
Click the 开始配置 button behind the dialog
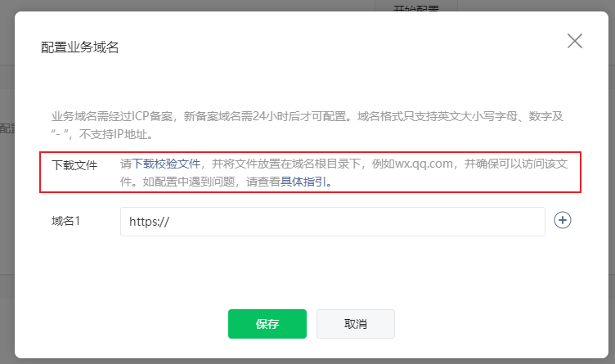415,8
